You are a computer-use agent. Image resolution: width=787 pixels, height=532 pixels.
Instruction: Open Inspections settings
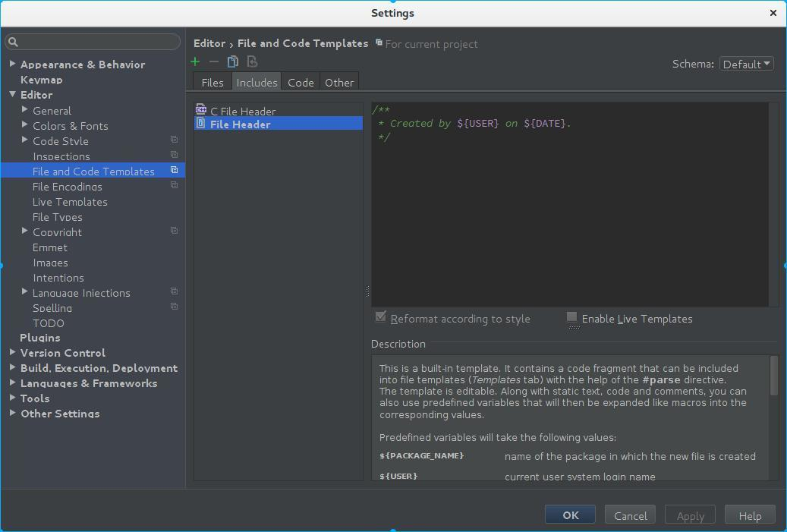(61, 156)
